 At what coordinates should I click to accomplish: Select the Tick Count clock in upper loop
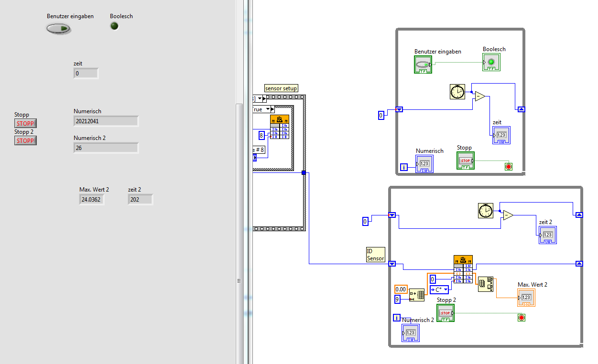[x=457, y=91]
